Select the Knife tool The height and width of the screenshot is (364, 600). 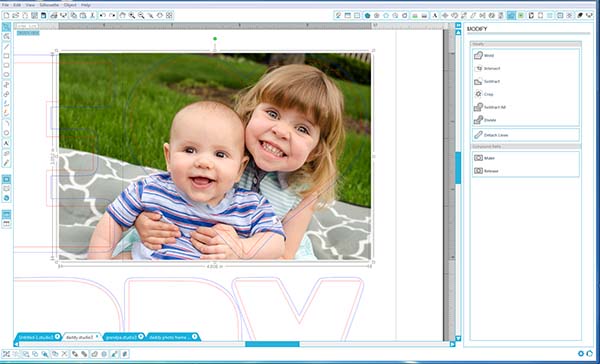tap(6, 163)
